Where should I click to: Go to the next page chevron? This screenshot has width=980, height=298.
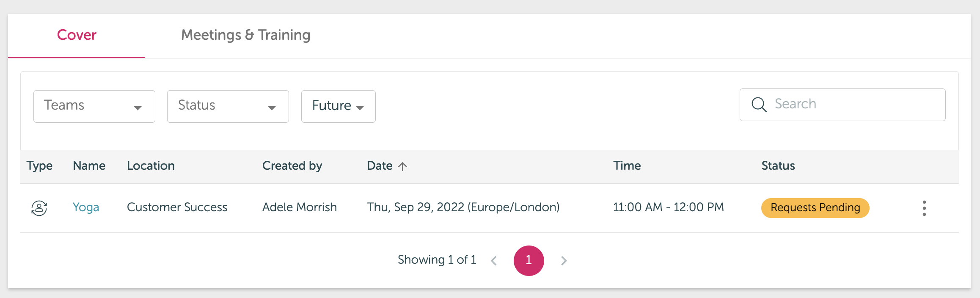click(564, 260)
